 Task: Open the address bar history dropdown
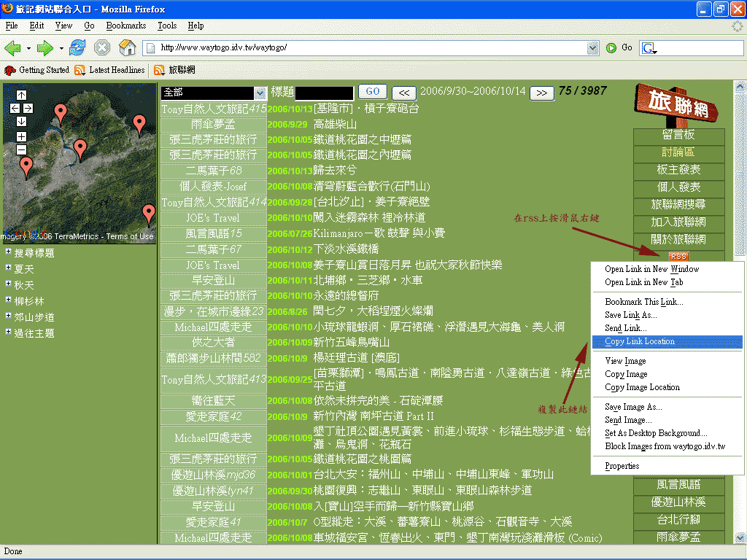[592, 48]
